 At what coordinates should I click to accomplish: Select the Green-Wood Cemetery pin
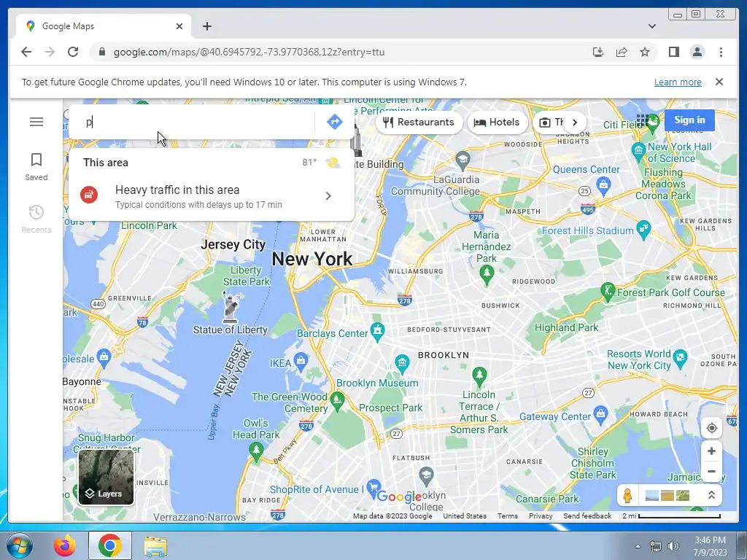pyautogui.click(x=337, y=400)
